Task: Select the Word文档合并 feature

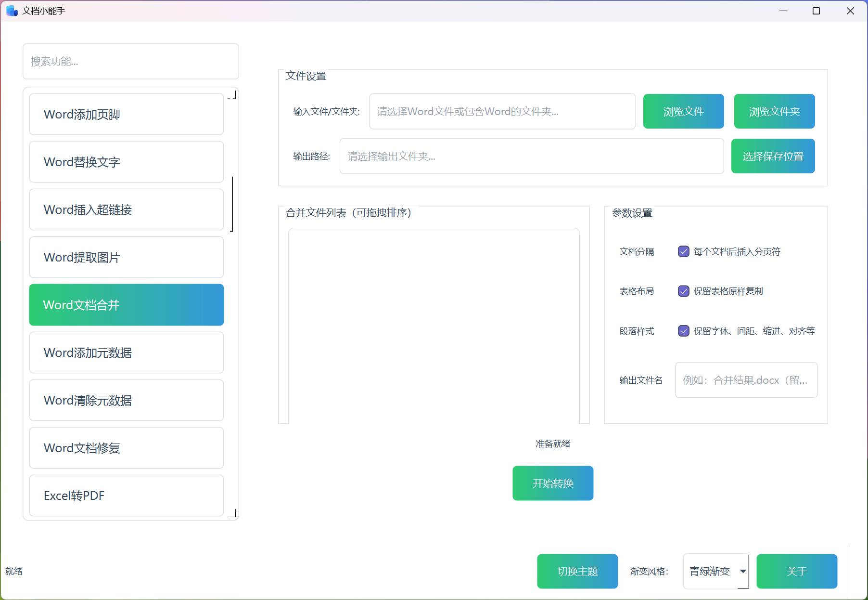Action: click(x=126, y=305)
